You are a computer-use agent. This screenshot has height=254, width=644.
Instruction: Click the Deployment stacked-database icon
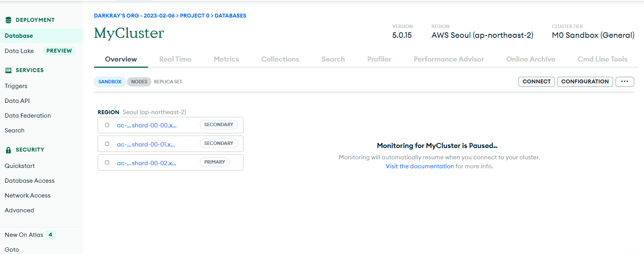(8, 20)
